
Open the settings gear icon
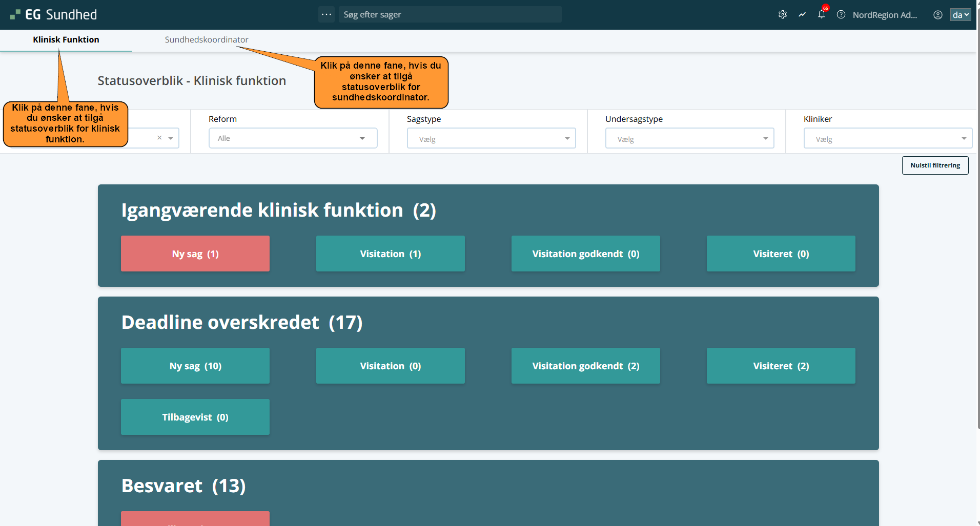pos(782,15)
